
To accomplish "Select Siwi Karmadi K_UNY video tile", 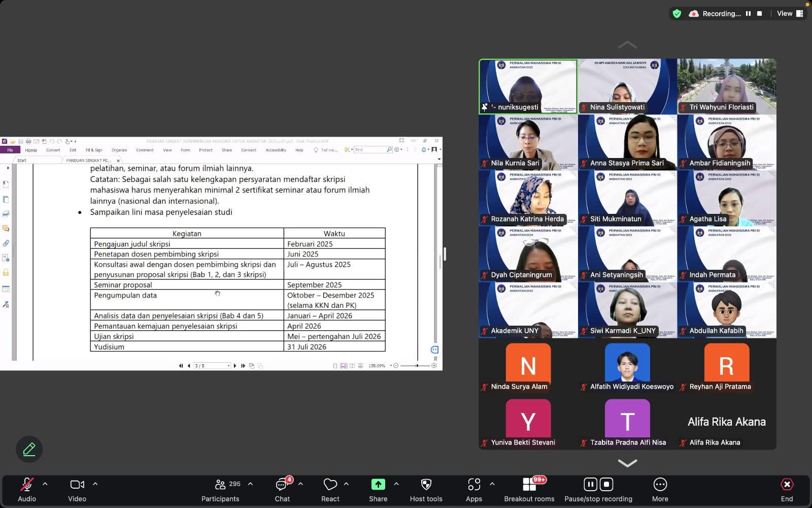I will click(627, 310).
